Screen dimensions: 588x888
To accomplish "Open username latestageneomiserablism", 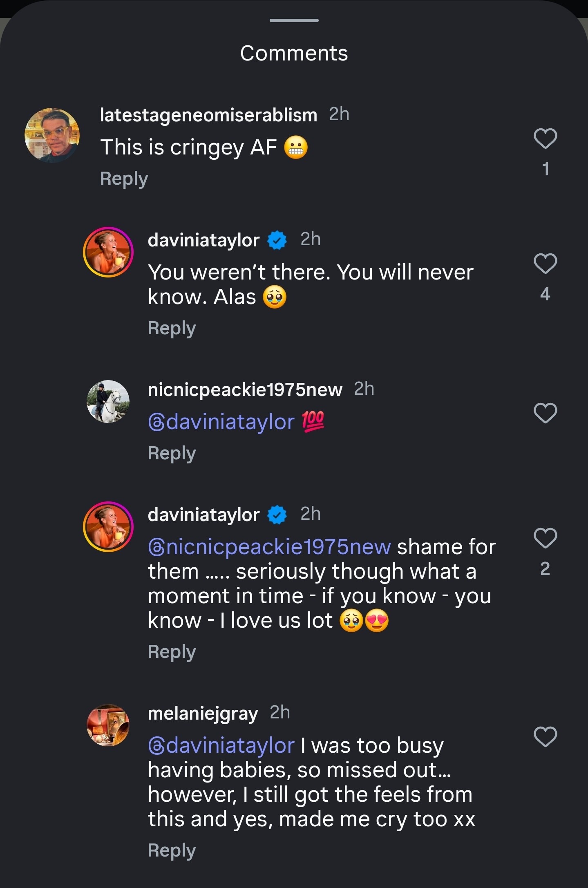I will pyautogui.click(x=208, y=115).
